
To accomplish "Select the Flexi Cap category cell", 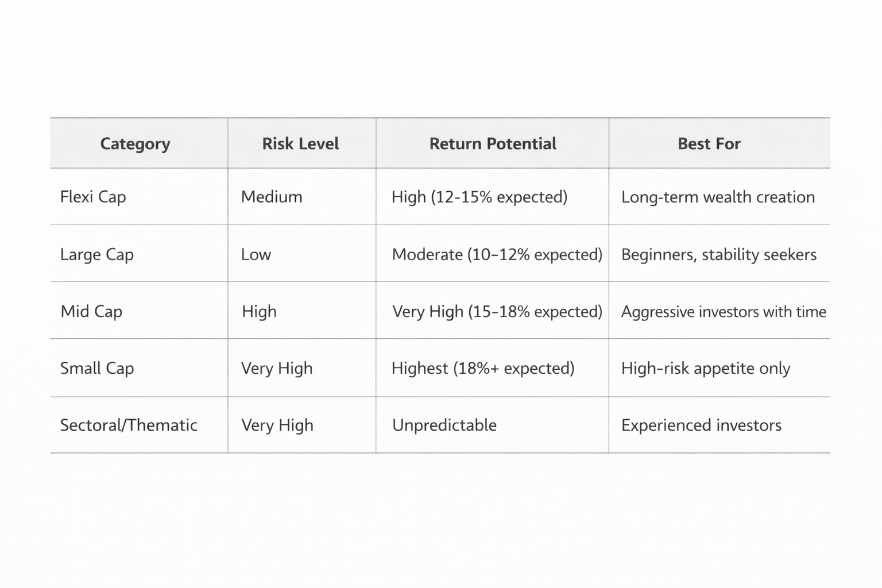I will point(93,197).
